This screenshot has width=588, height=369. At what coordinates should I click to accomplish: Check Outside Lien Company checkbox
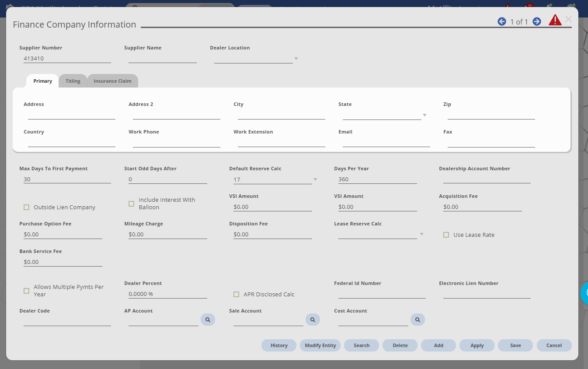(x=27, y=207)
